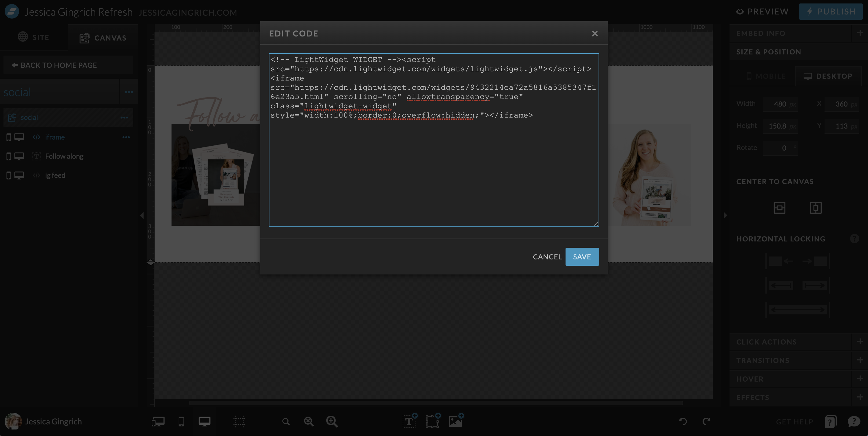The width and height of the screenshot is (868, 436).
Task: Click the X position field
Action: pos(841,104)
